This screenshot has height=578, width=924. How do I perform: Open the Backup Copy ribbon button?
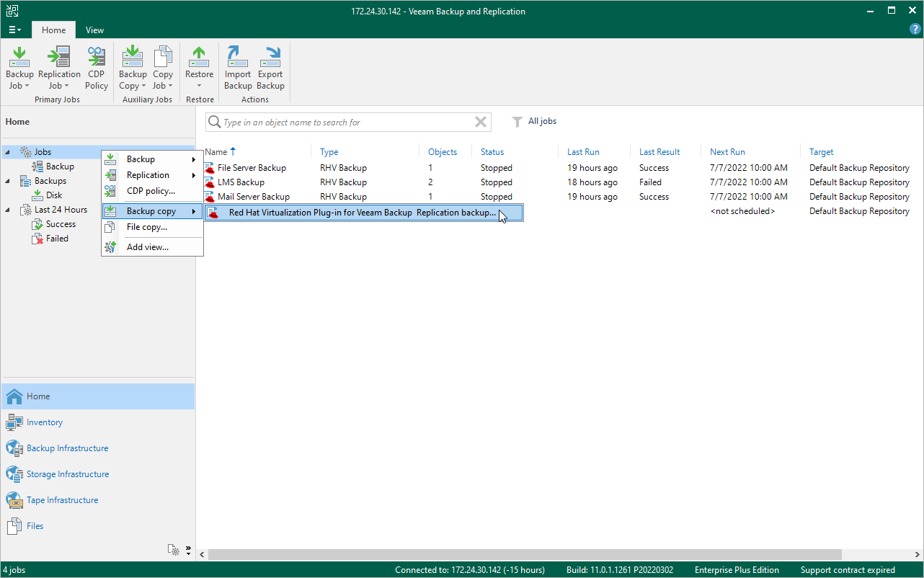[x=133, y=68]
